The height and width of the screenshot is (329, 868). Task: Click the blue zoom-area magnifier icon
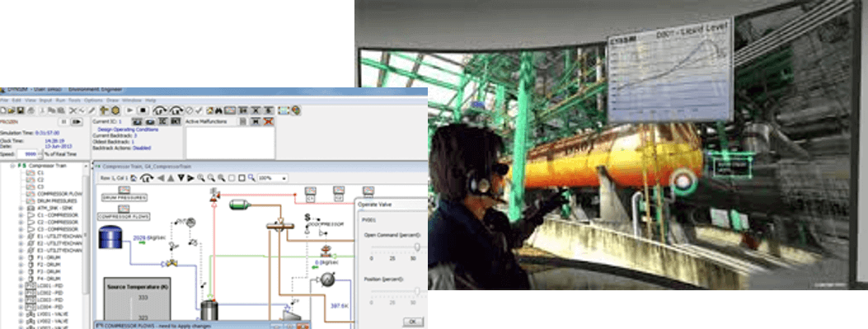coord(251,178)
